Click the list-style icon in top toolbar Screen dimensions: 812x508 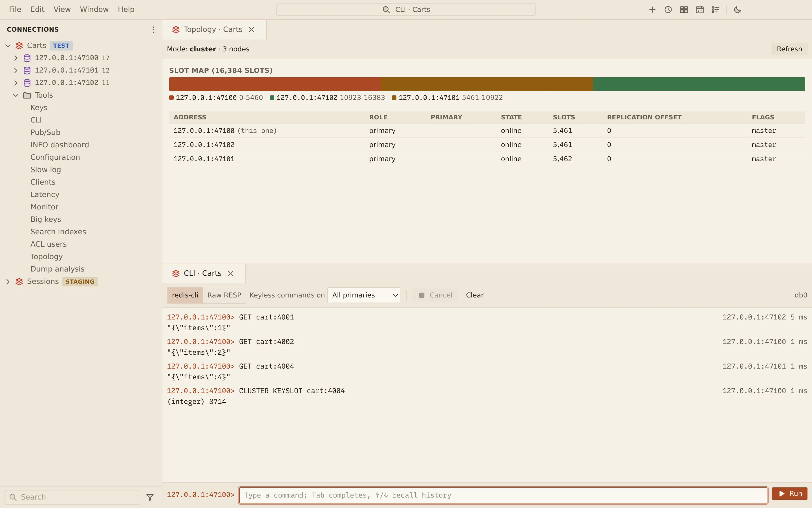point(715,10)
